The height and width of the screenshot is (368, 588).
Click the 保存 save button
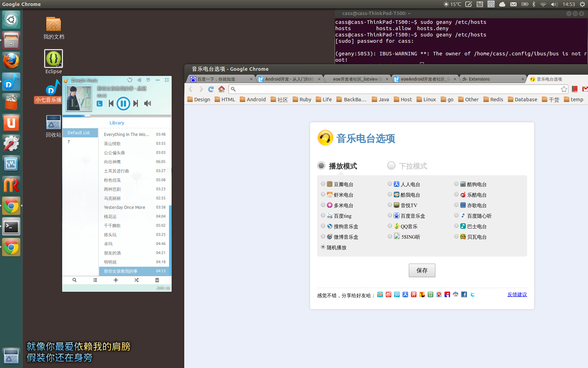422,270
